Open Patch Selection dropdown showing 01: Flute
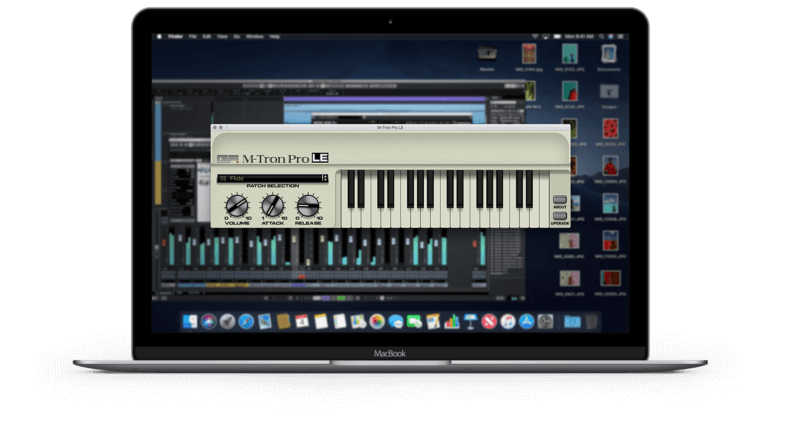The image size is (800, 427). click(272, 178)
